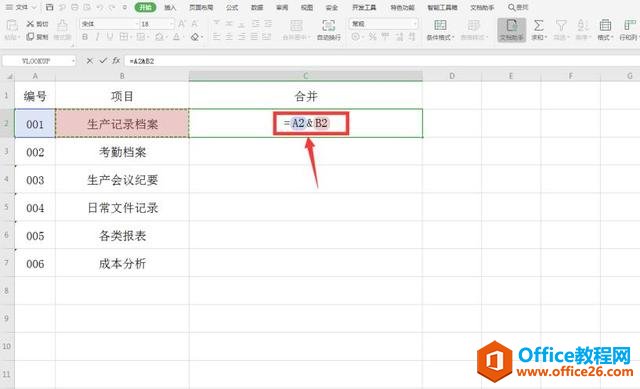Open the 常规 number format dropdown

pyautogui.click(x=415, y=24)
